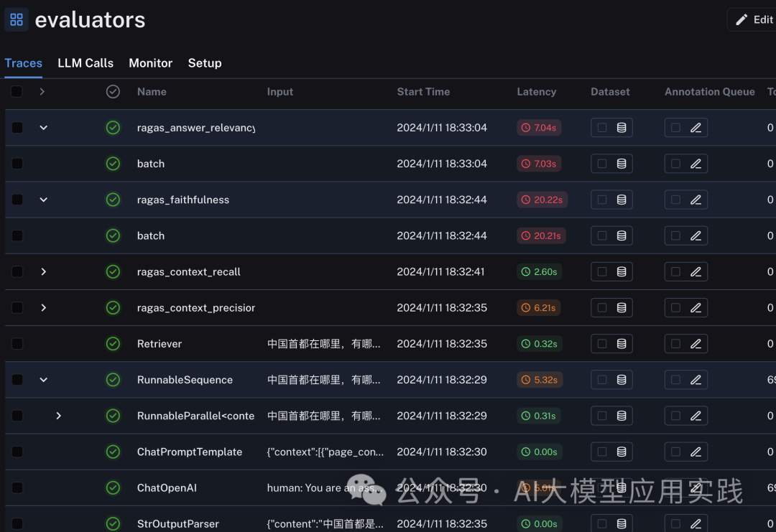Screen dimensions: 776x532
Task: Expand the ragas_context_recall trace
Action: (x=44, y=271)
